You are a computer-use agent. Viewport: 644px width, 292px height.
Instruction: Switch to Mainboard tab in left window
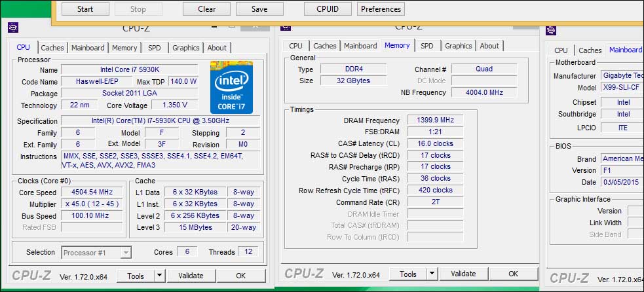click(88, 48)
